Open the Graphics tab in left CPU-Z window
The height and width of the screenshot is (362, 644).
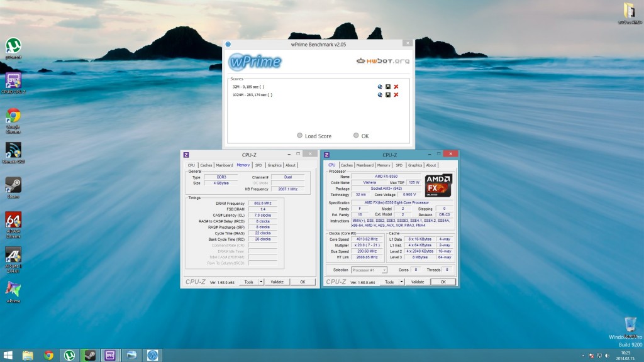[x=274, y=165]
